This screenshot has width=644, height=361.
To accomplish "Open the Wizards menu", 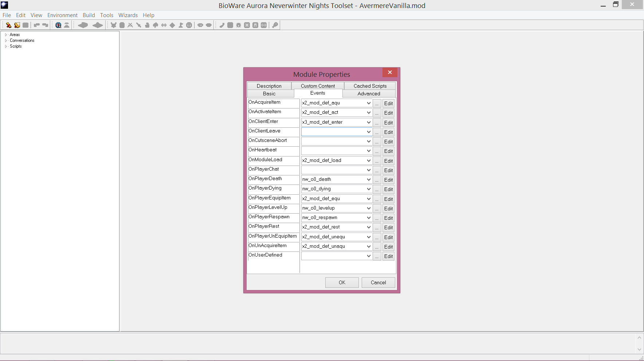I will coord(128,15).
